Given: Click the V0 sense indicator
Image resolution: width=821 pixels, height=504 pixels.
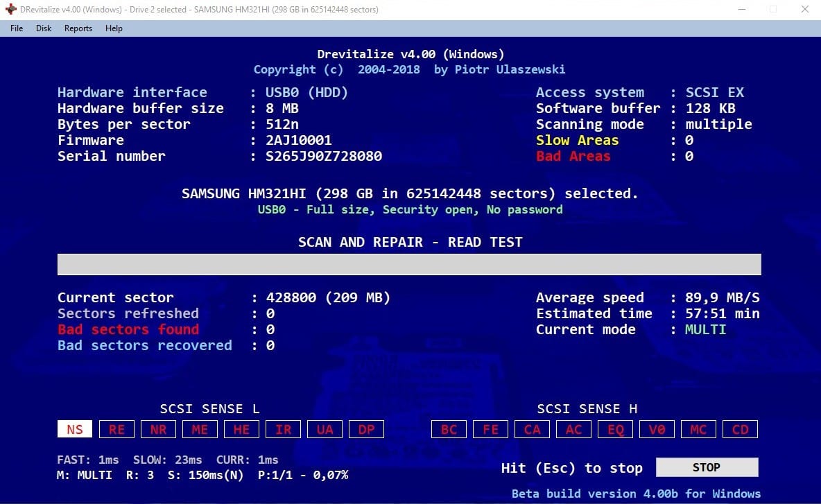Looking at the screenshot, I should click(x=657, y=429).
